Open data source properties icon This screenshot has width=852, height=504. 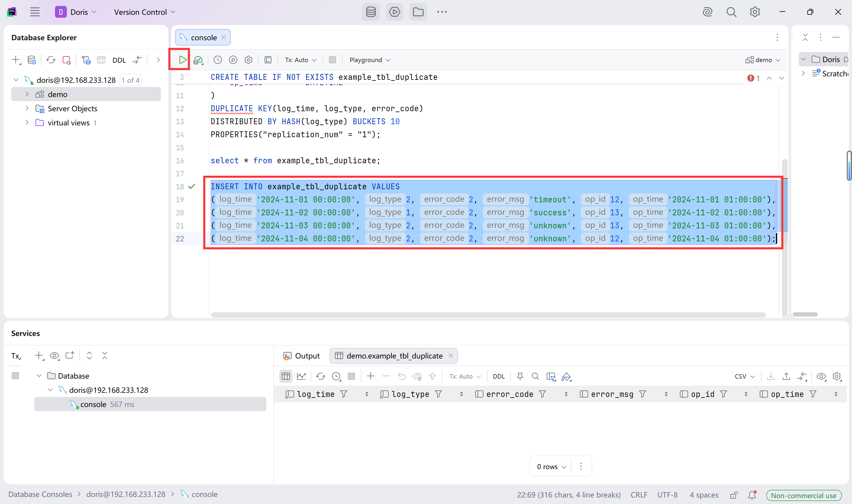[32, 60]
